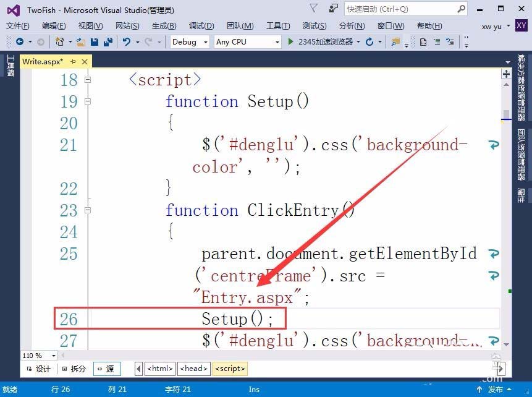This screenshot has height=397, width=532.
Task: Click the green Start Debugging arrow
Action: [x=290, y=41]
